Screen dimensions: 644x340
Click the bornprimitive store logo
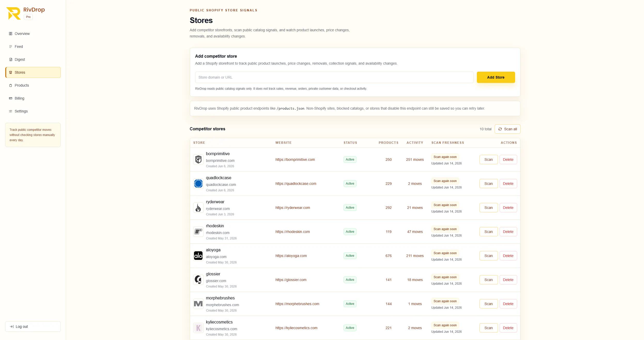click(198, 160)
